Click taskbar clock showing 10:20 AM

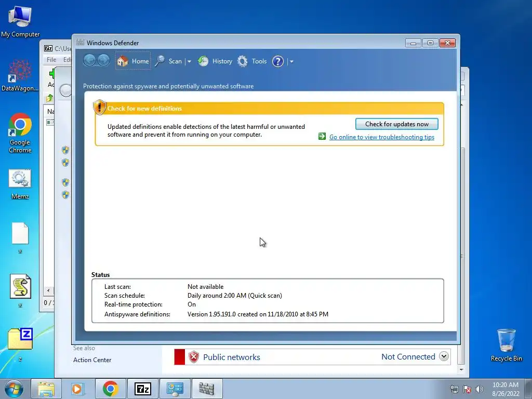[505, 389]
